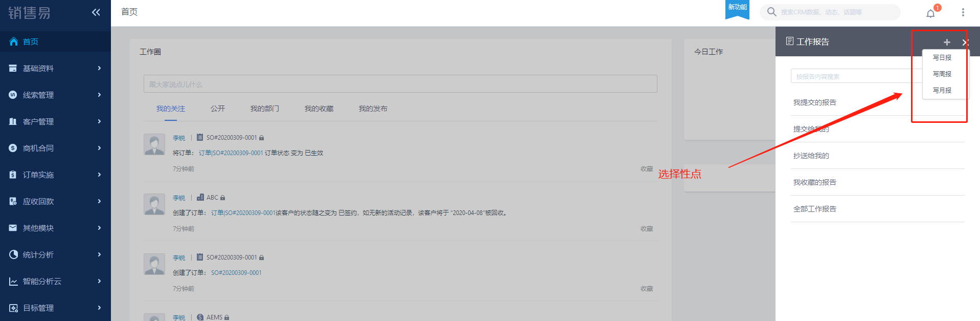
Task: Click the building icon beside ABC
Action: (200, 197)
